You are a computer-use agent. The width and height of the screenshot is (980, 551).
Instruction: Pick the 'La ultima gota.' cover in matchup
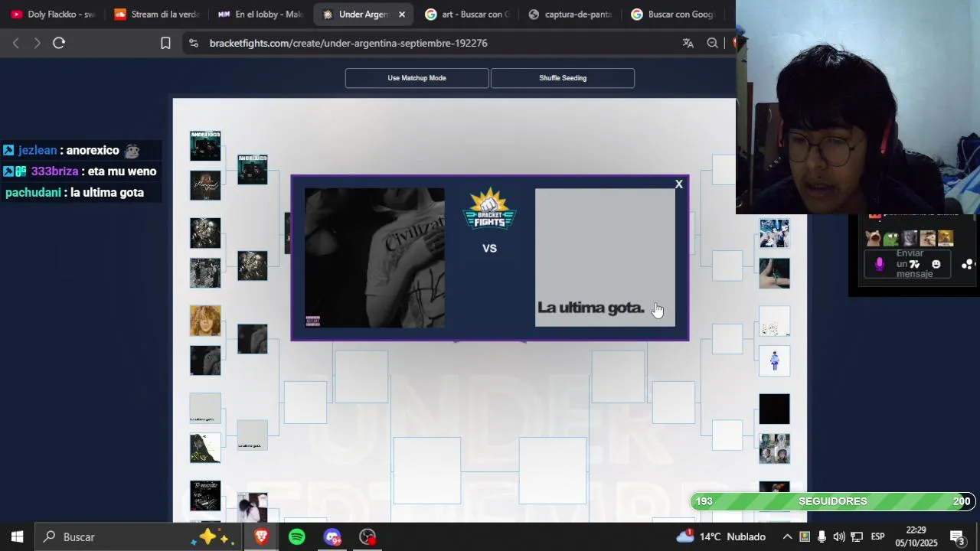point(605,258)
